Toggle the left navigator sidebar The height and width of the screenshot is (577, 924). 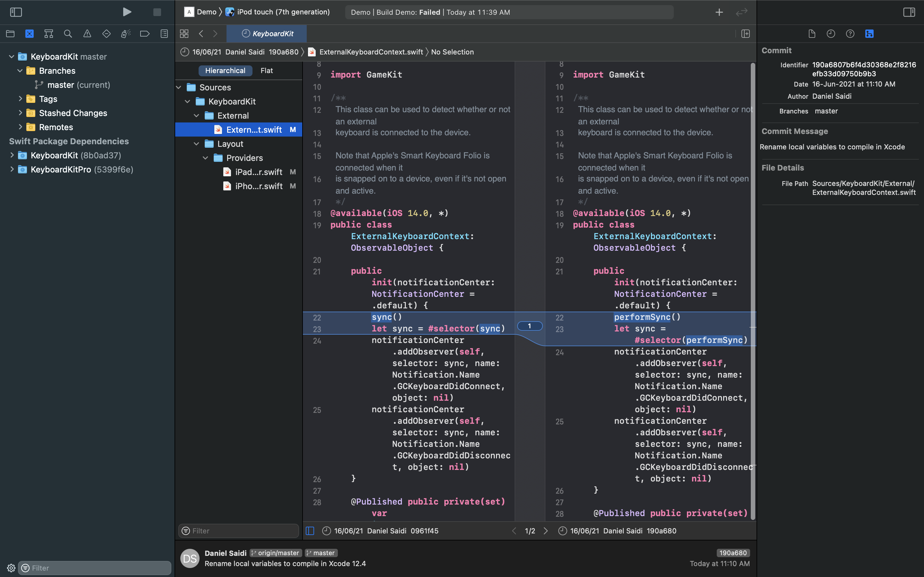(x=16, y=12)
